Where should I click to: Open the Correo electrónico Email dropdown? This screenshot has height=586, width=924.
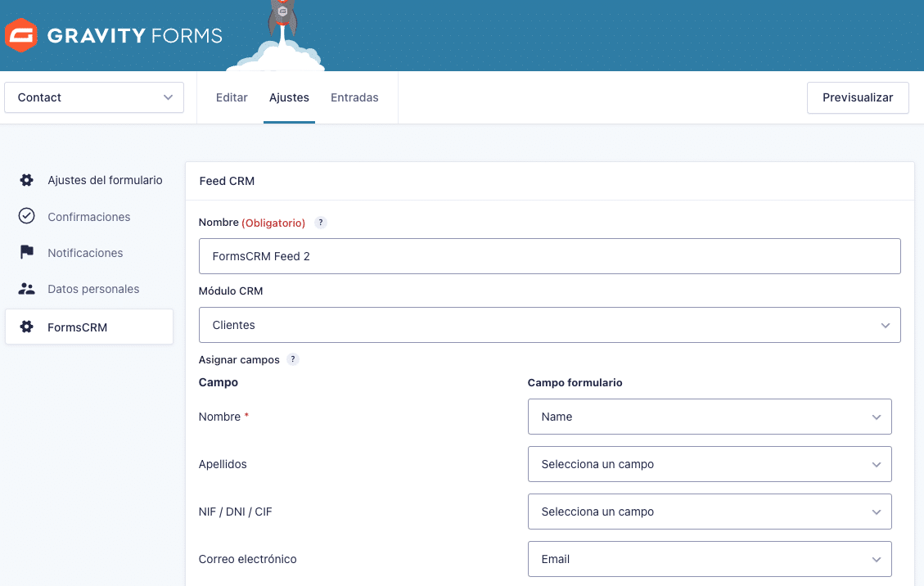[709, 559]
